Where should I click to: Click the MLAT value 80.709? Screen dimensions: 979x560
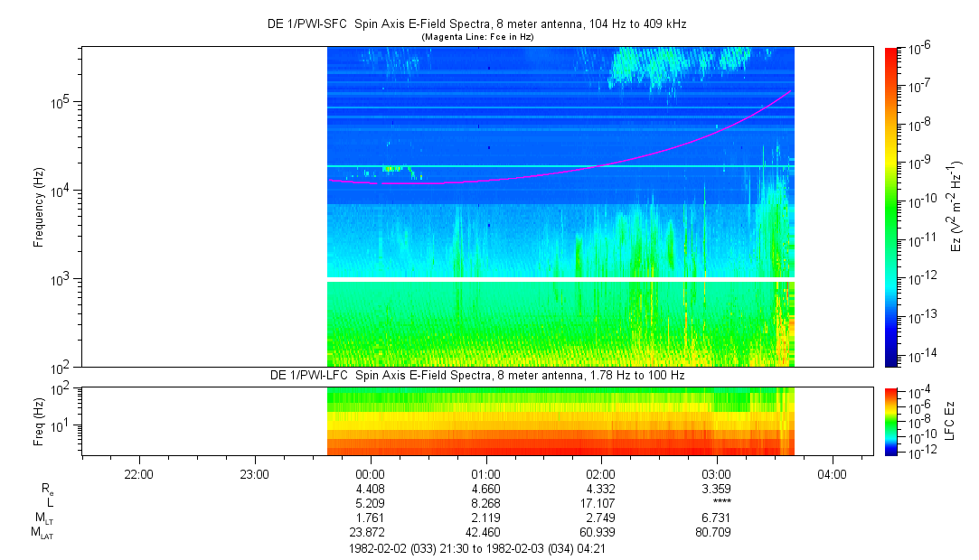click(x=716, y=533)
